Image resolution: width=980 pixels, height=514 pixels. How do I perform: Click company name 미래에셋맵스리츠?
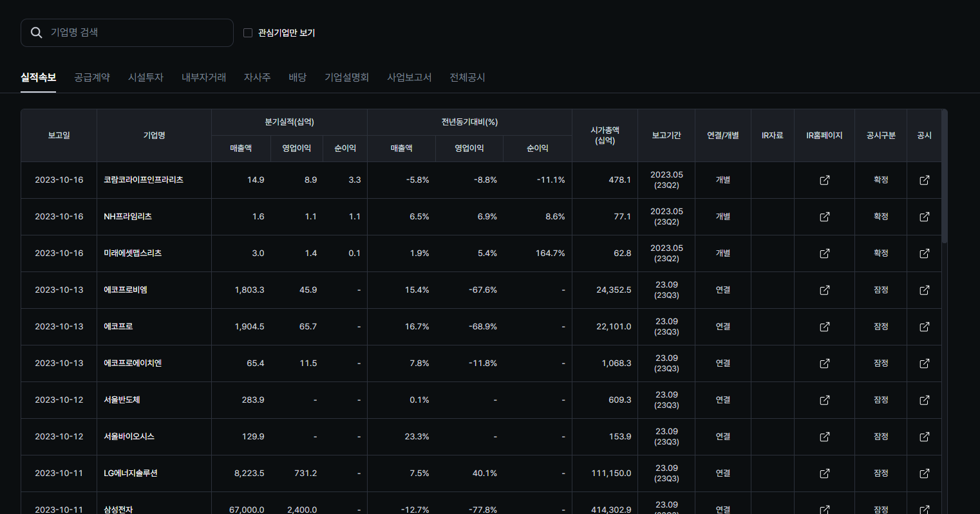[x=133, y=253]
